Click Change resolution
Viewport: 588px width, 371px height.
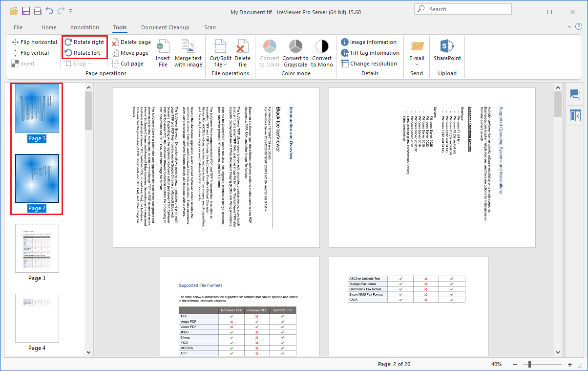[369, 64]
